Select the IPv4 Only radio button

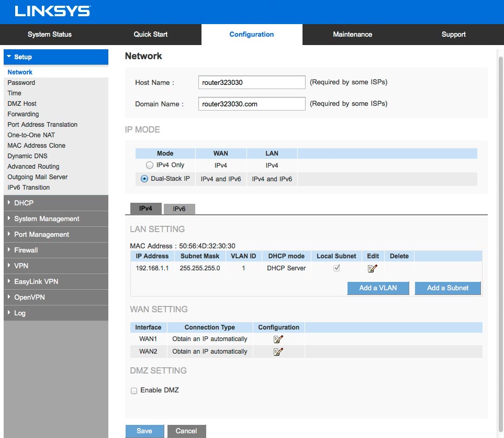point(150,166)
